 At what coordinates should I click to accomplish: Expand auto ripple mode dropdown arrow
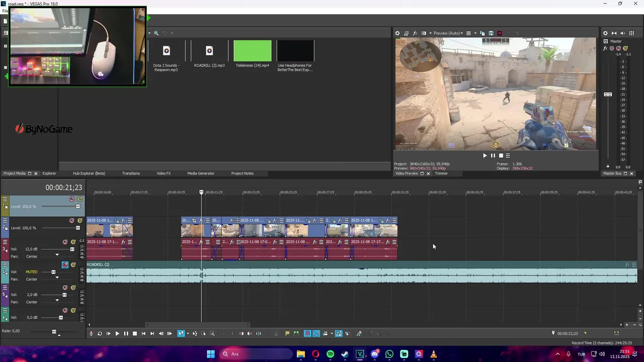point(331,333)
